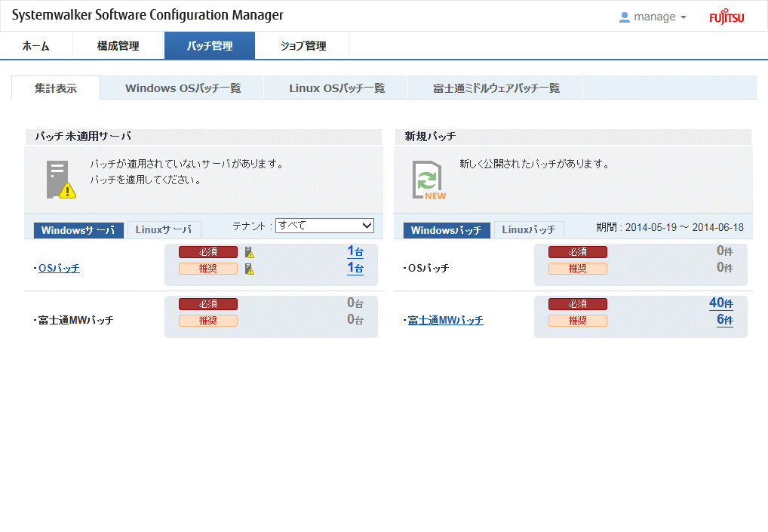Select the パッチ管理 menu tab

[x=210, y=45]
